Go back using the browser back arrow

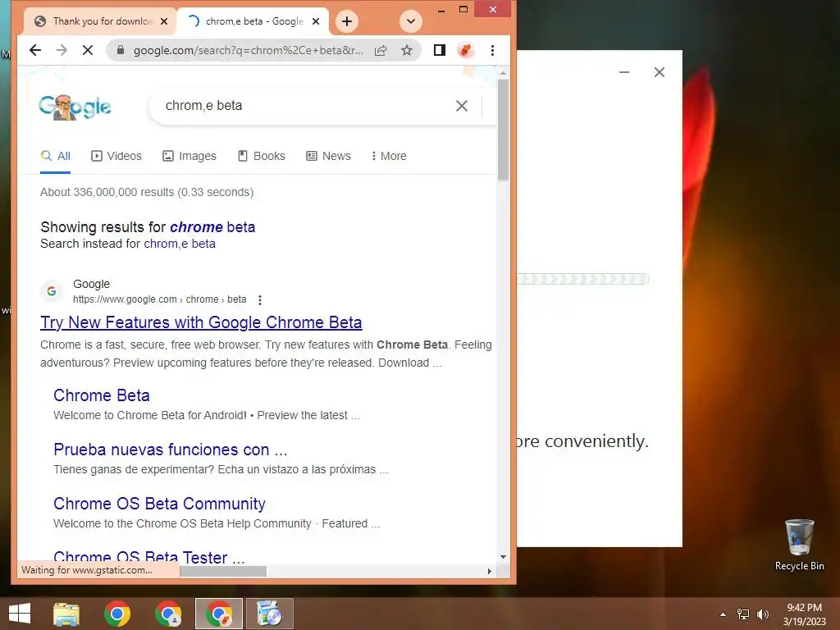coord(35,50)
